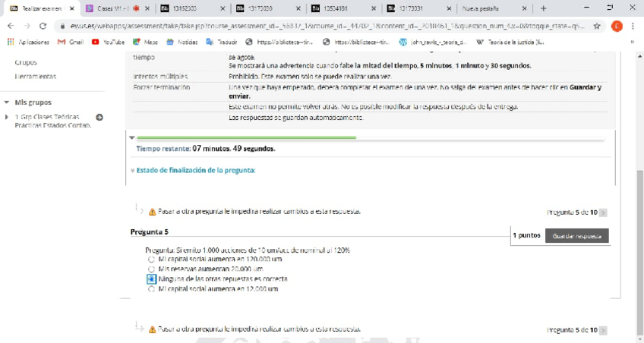Go to next question arrow at top
This screenshot has height=343, width=644.
coord(603,212)
